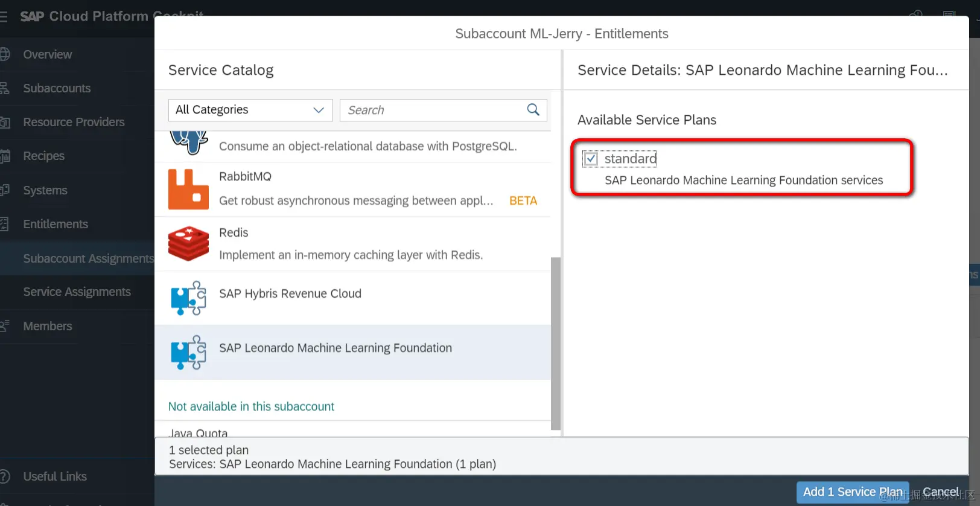Open Subaccount Assignments in the sidebar
Viewport: 980px width, 506px height.
click(88, 258)
